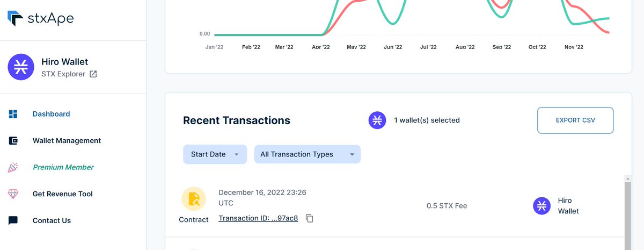Click the Recent Transactions heading

point(237,120)
